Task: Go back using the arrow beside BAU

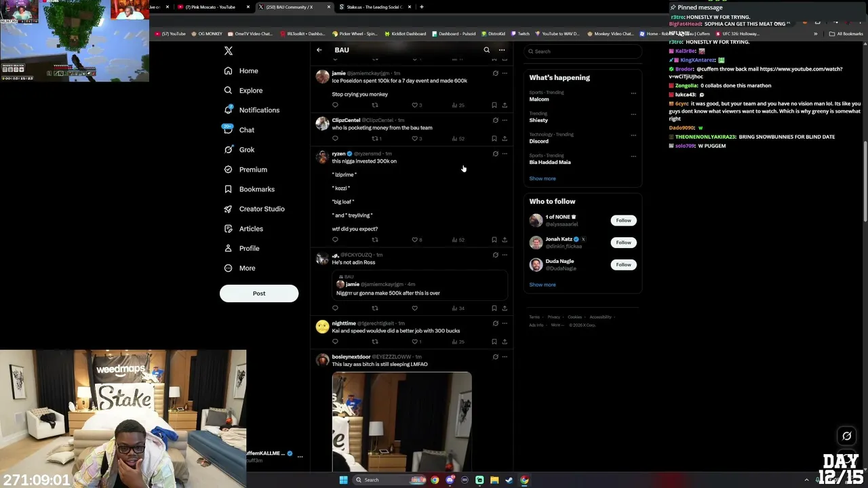Action: (319, 50)
